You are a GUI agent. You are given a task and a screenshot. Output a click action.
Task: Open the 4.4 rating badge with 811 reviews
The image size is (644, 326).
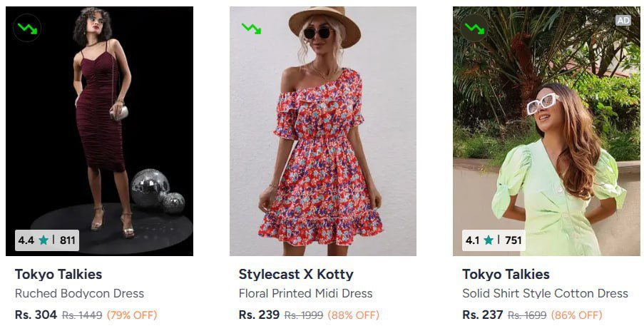pos(47,240)
